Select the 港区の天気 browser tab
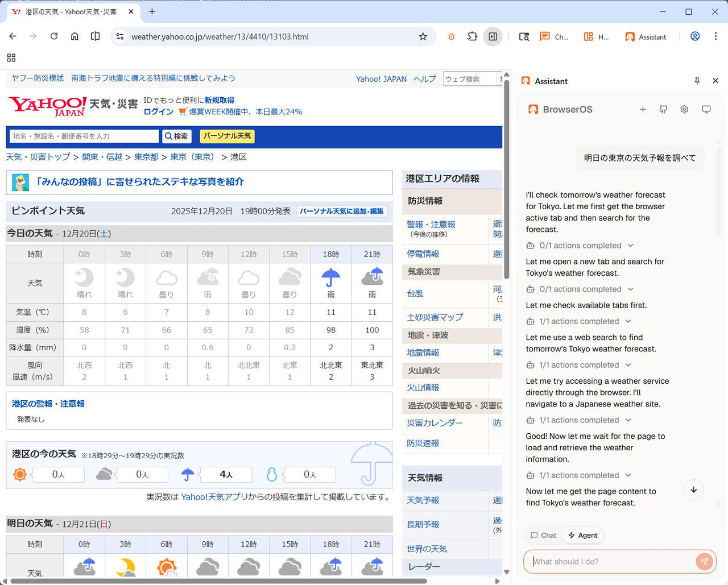 [x=71, y=11]
